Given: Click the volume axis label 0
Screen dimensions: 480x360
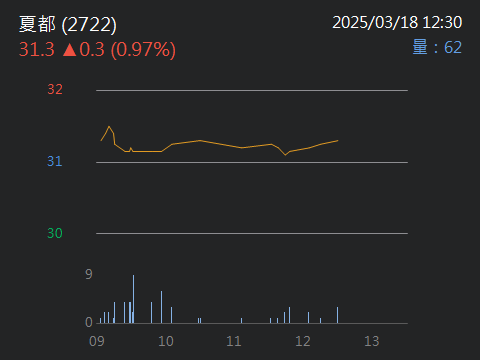Looking at the screenshot, I should 89,322.
